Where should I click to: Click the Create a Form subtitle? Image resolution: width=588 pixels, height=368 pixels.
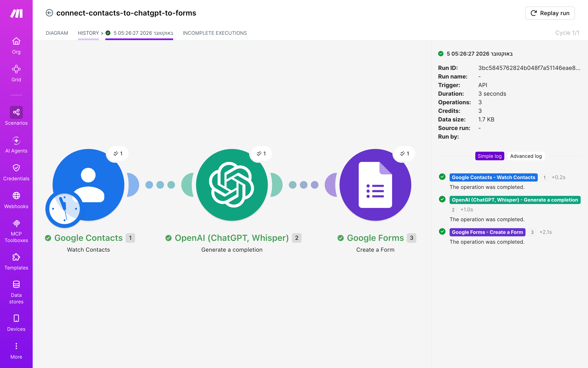pyautogui.click(x=375, y=250)
